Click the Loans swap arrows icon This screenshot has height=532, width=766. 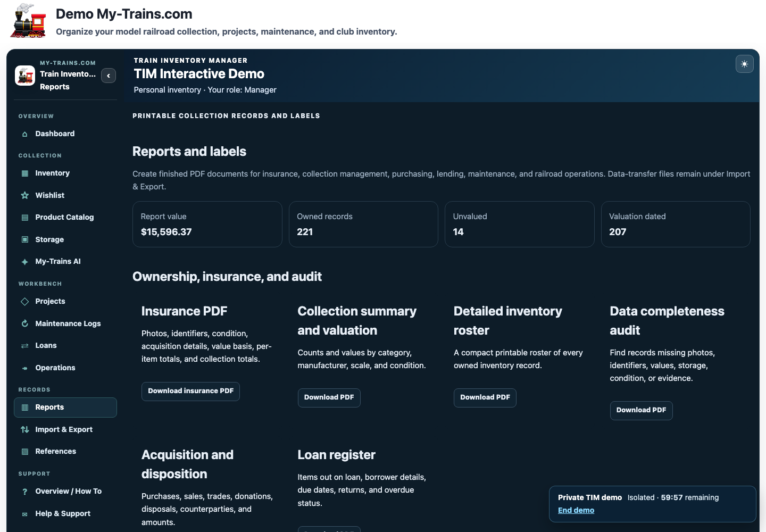[x=24, y=346]
